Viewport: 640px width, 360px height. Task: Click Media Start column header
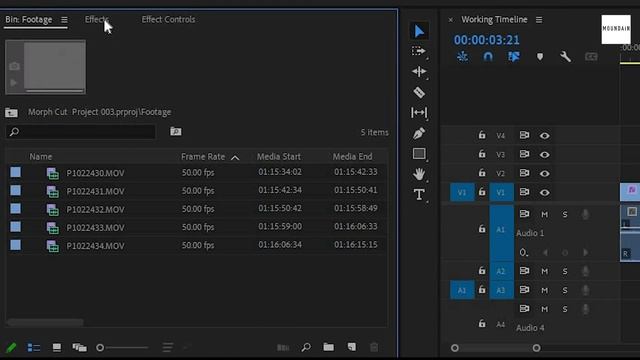click(279, 157)
